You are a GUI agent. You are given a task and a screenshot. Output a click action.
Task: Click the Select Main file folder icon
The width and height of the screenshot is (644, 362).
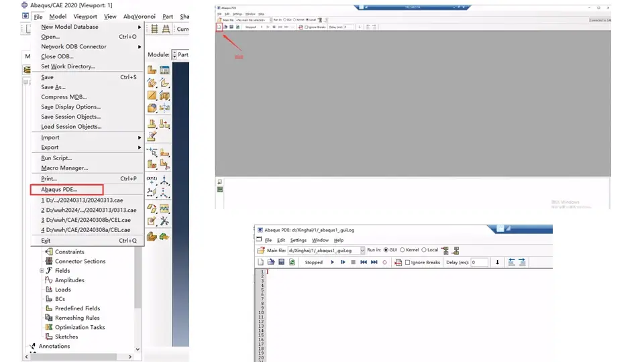(x=260, y=250)
